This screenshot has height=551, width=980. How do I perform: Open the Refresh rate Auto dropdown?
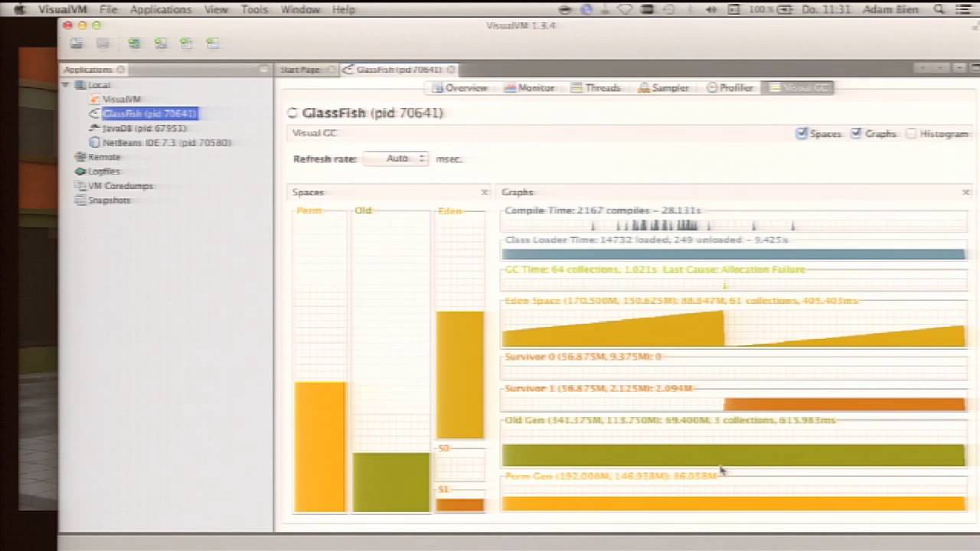tap(396, 158)
